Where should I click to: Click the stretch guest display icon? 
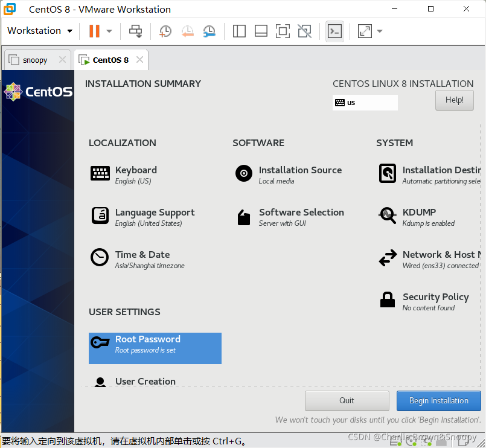coord(365,31)
